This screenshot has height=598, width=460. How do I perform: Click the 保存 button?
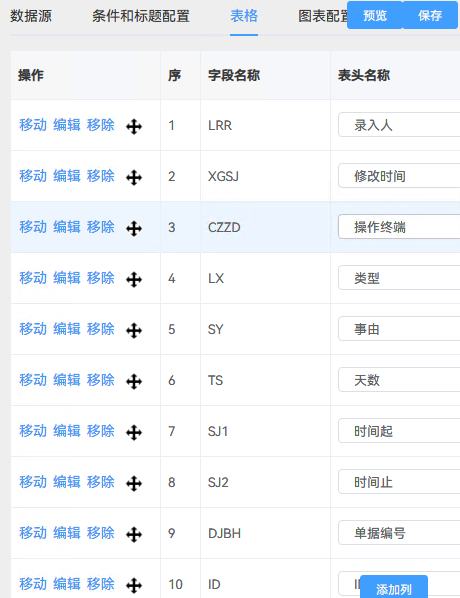[x=430, y=15]
